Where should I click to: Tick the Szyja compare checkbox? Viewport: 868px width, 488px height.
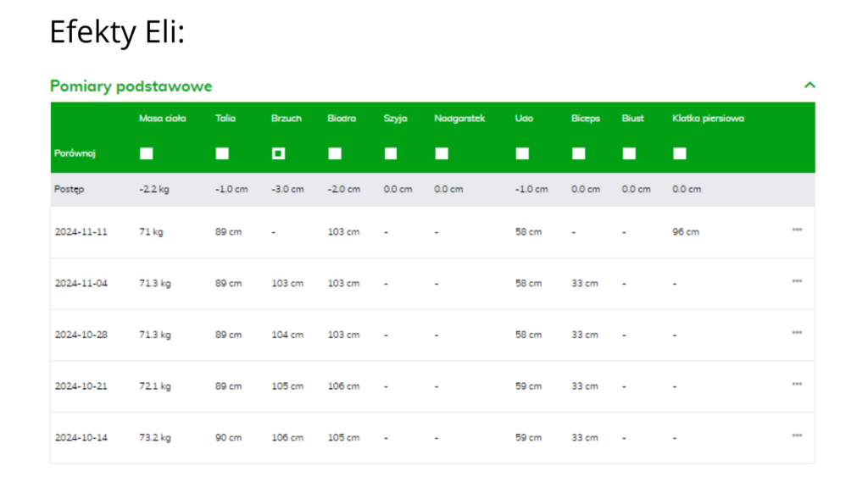tap(391, 153)
